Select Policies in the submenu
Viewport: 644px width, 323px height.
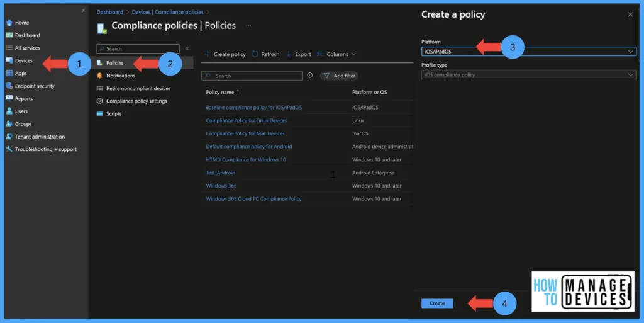(x=114, y=63)
